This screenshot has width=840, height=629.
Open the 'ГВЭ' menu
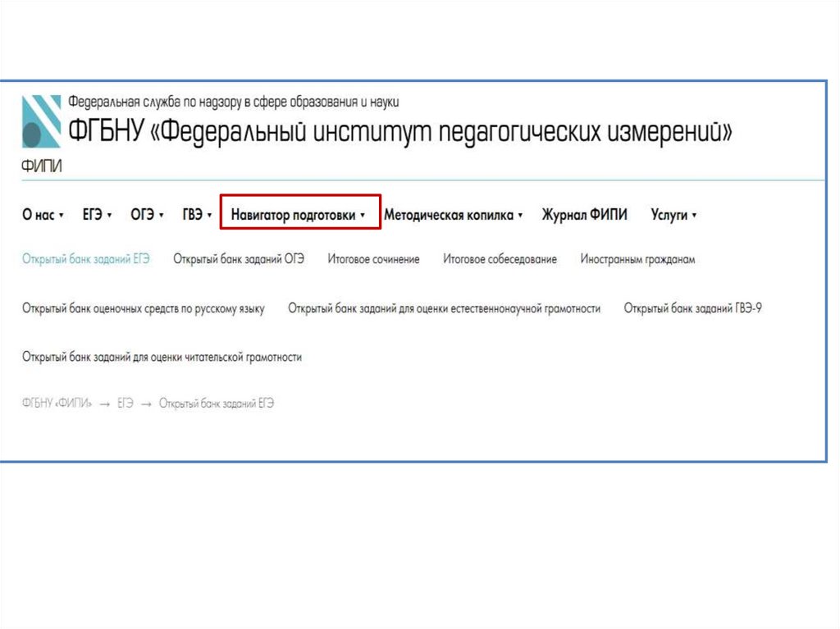(192, 215)
